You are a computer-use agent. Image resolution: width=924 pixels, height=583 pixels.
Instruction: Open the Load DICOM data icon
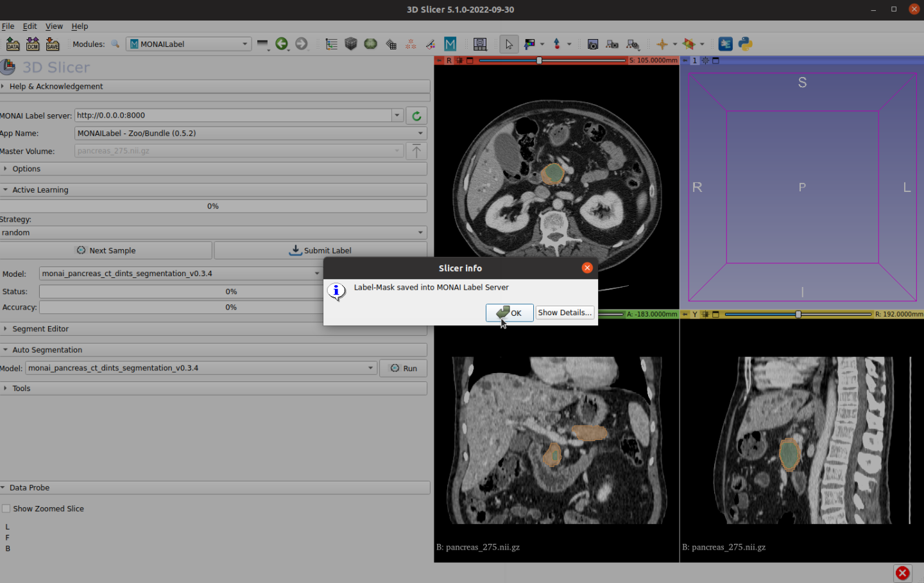click(33, 44)
